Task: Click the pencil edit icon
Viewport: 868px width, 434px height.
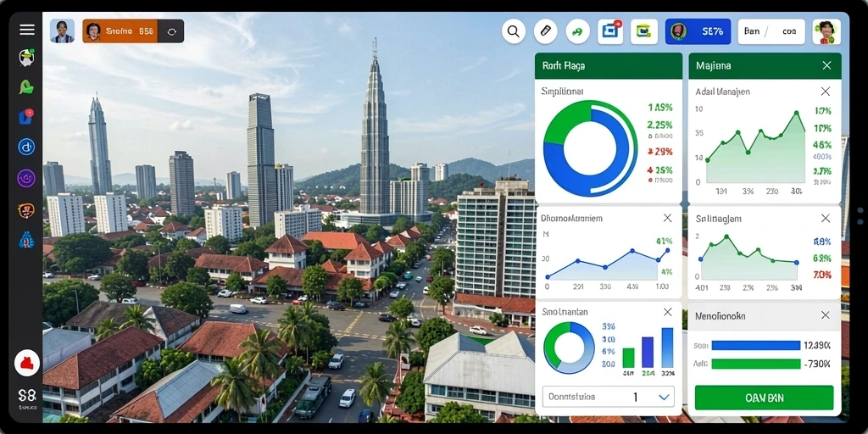Action: 545,31
